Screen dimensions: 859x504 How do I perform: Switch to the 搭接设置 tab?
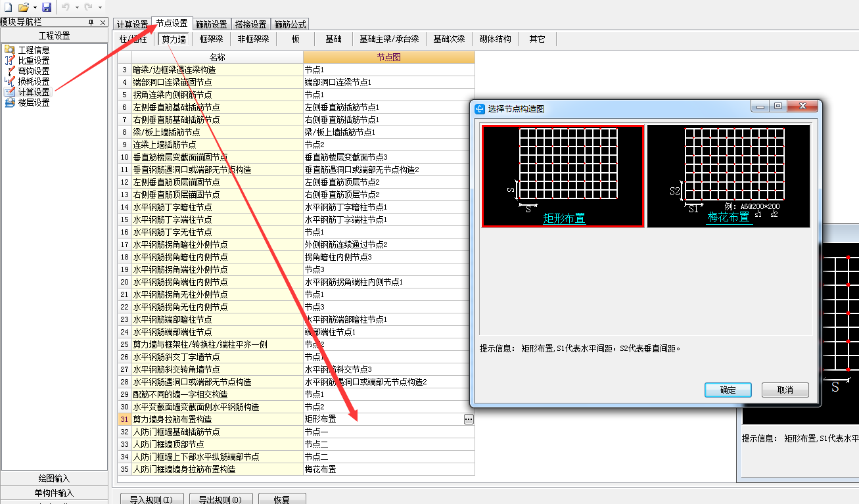pos(251,24)
